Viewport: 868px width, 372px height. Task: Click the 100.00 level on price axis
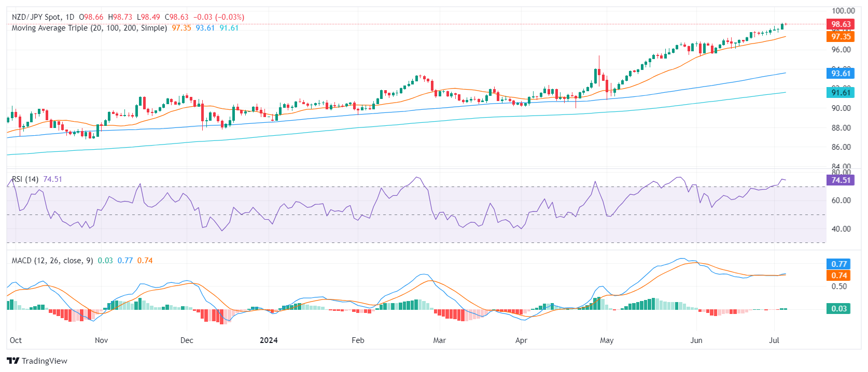click(x=843, y=11)
